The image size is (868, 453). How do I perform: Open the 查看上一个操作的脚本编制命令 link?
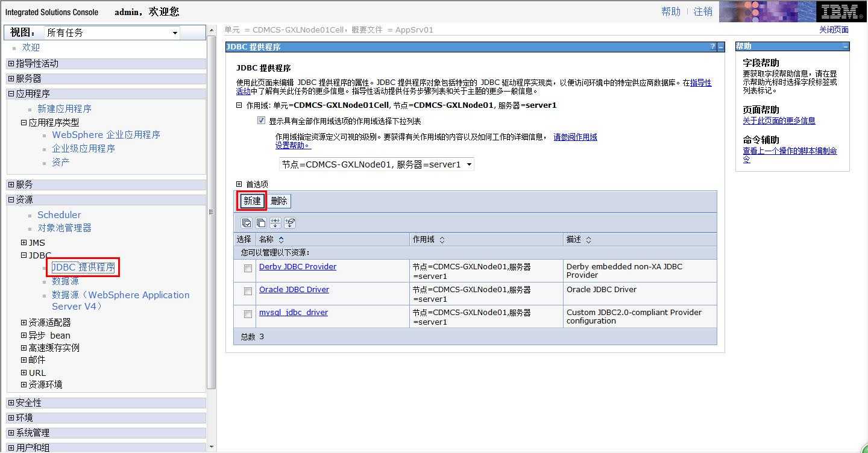tap(790, 155)
